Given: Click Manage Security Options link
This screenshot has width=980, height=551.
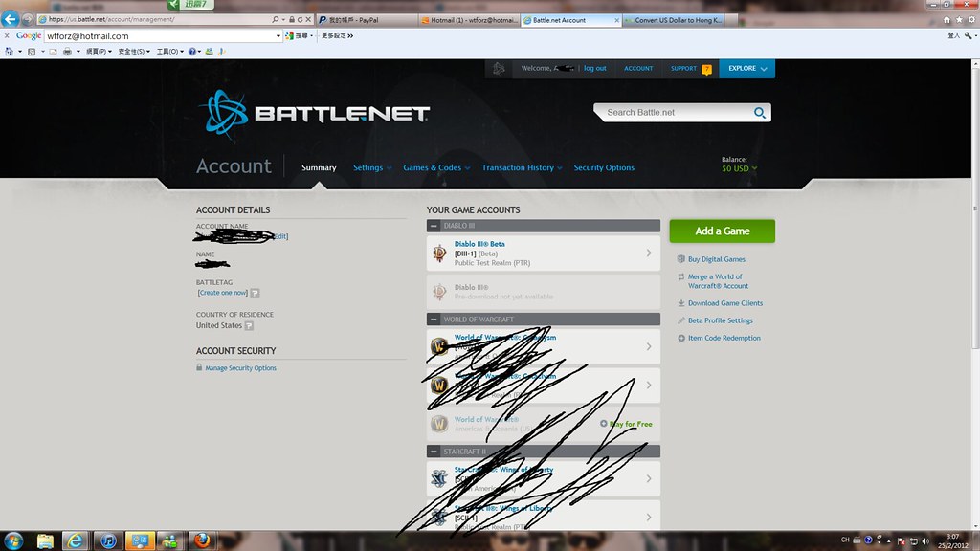Looking at the screenshot, I should pos(240,368).
